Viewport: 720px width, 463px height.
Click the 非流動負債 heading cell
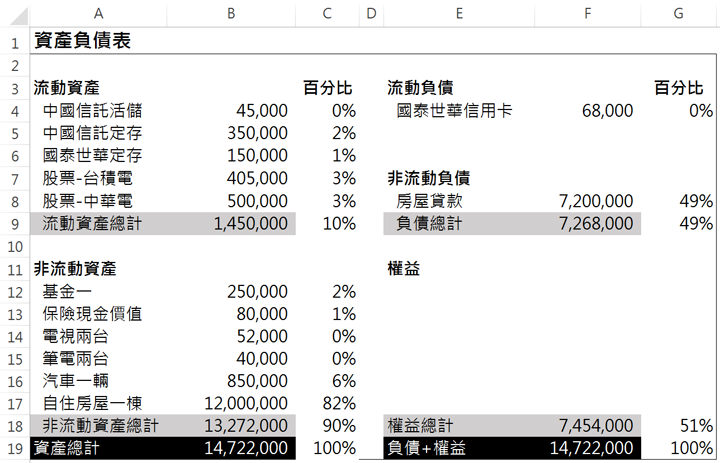(459, 178)
